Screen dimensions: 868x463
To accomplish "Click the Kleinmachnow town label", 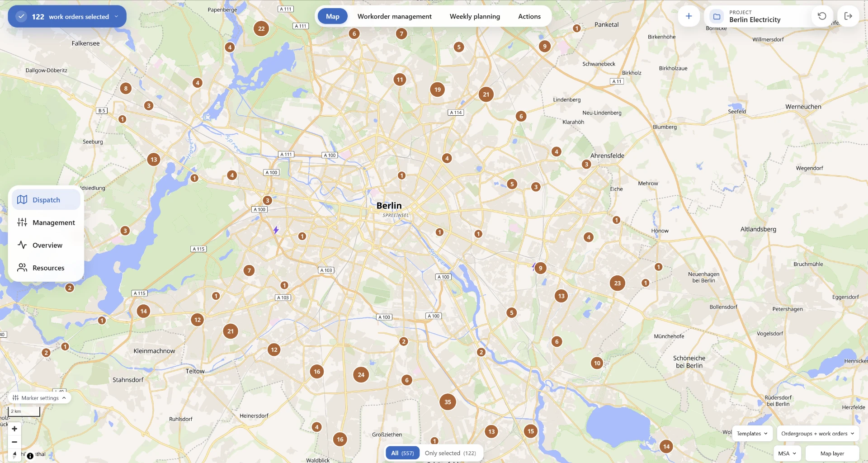I will tap(154, 351).
